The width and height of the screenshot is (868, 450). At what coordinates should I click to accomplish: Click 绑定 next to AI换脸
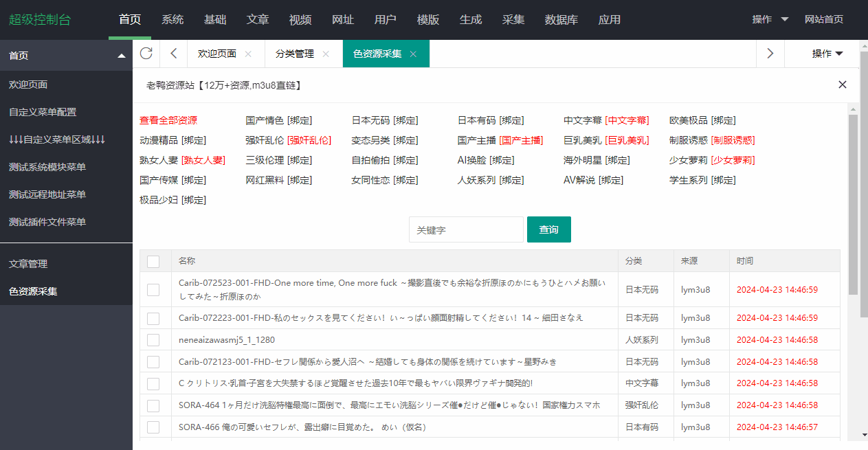pos(501,160)
